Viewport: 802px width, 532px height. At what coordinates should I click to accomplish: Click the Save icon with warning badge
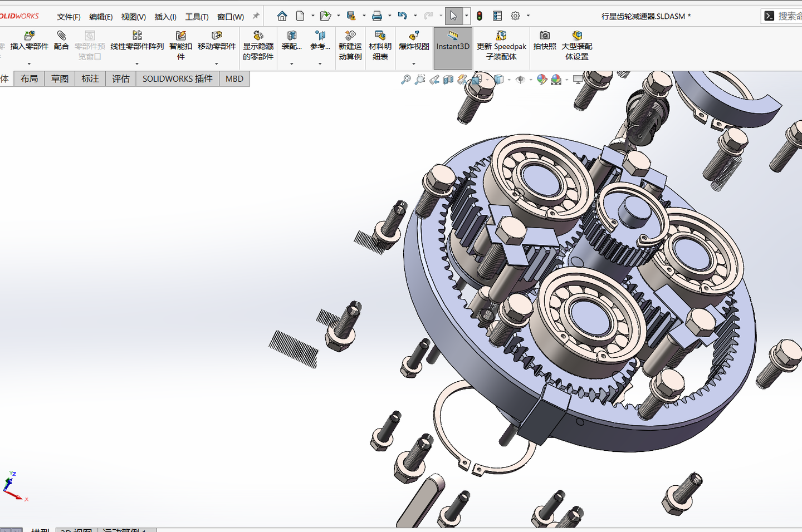351,16
